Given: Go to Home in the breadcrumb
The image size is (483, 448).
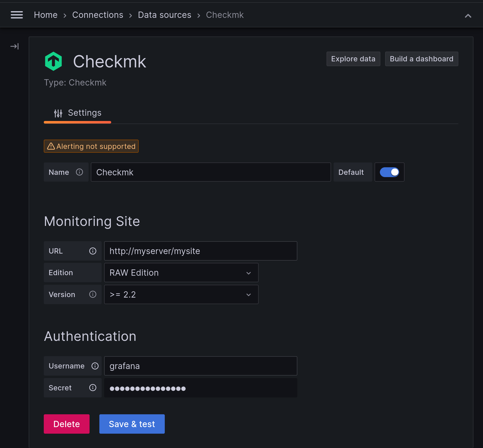Looking at the screenshot, I should [46, 15].
